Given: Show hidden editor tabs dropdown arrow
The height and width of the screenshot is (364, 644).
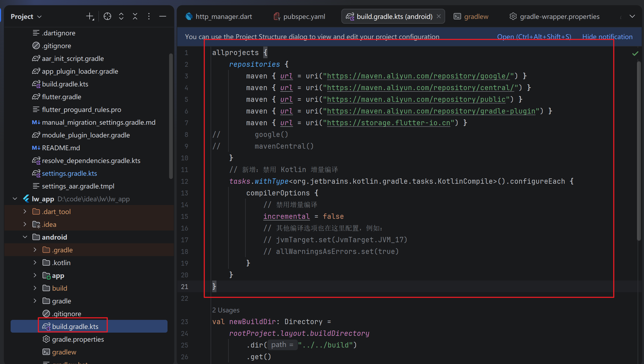Looking at the screenshot, I should coord(632,16).
